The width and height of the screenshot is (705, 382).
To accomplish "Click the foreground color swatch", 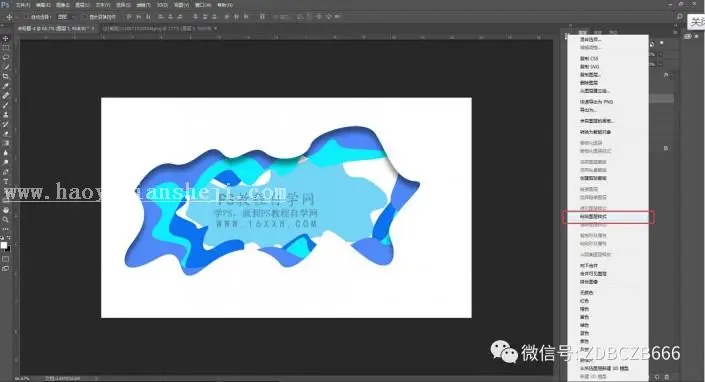I will (4, 245).
